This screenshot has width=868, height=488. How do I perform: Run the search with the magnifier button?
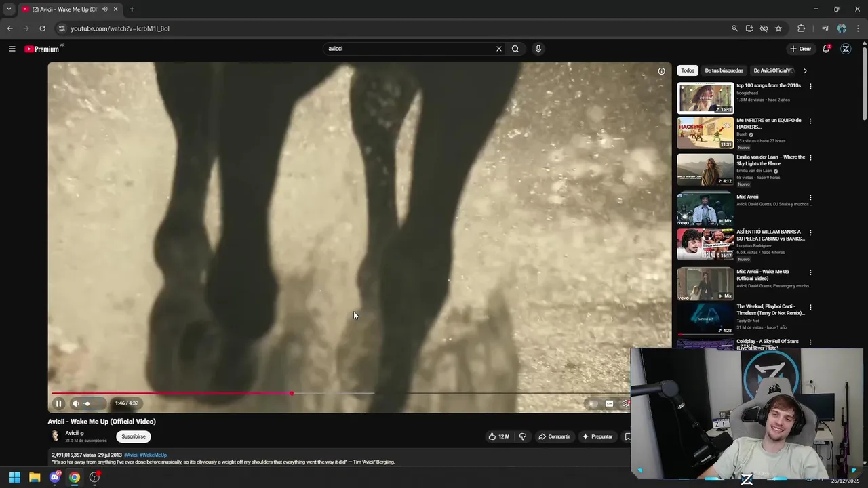click(515, 49)
